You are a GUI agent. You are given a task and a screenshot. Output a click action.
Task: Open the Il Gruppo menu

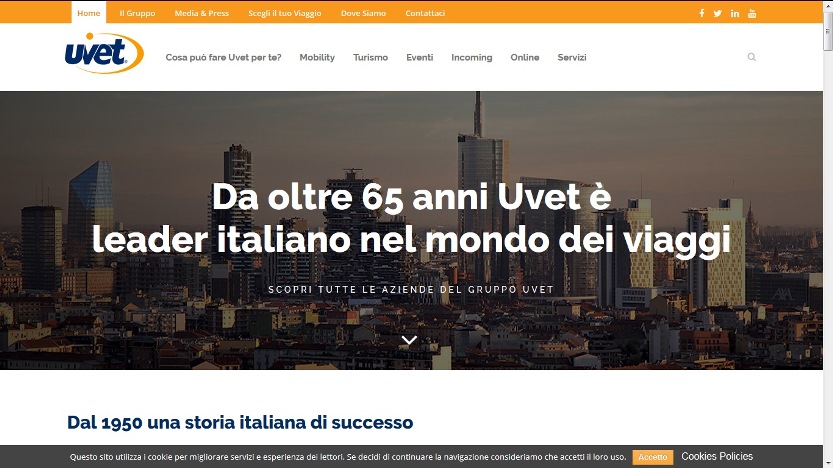[x=137, y=13]
